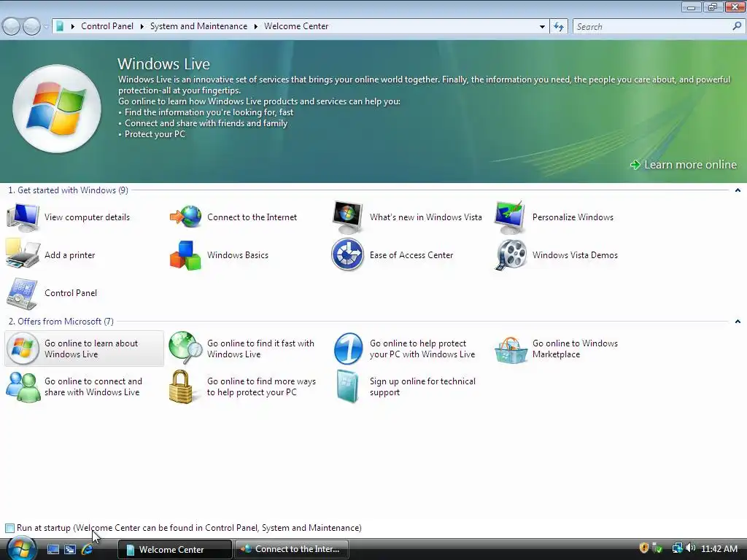Open the recent pages dropdown next to Forward

point(46,27)
